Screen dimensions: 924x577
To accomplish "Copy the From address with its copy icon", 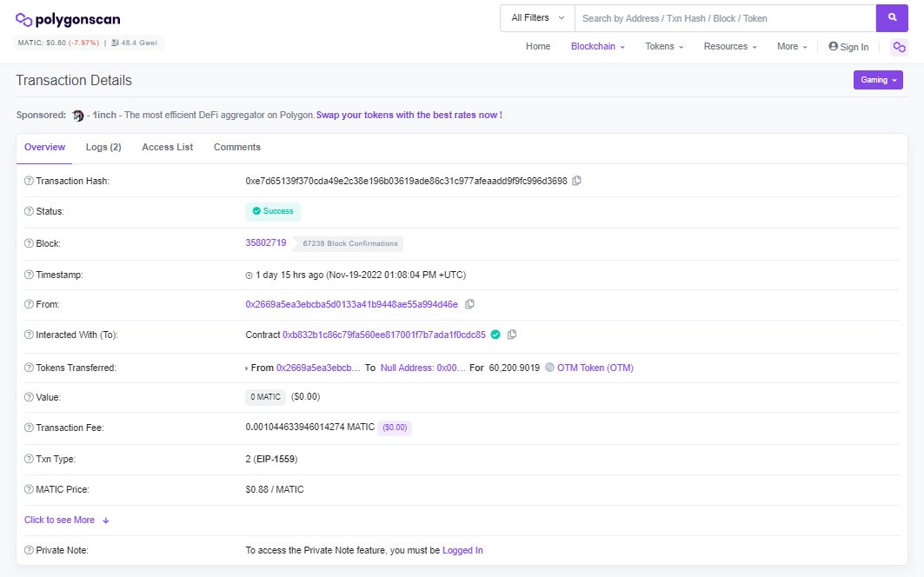I will tap(469, 304).
